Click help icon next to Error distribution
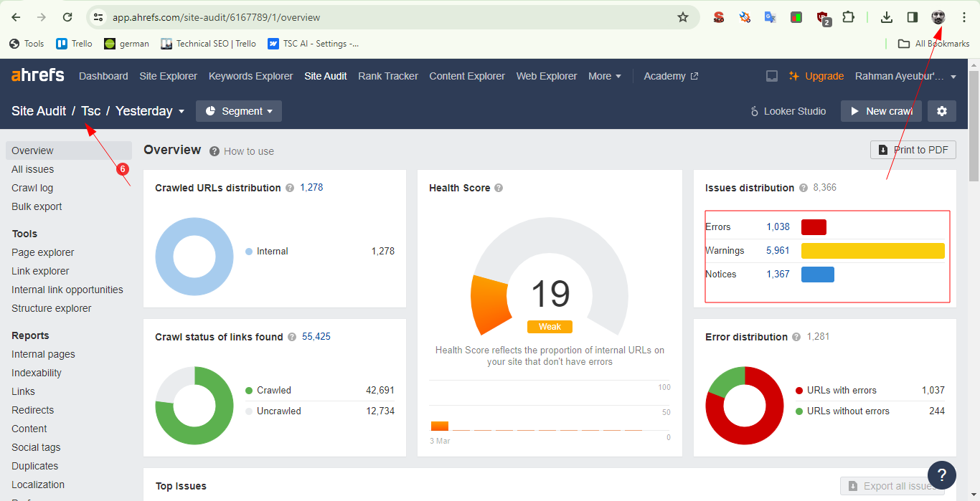 point(797,337)
